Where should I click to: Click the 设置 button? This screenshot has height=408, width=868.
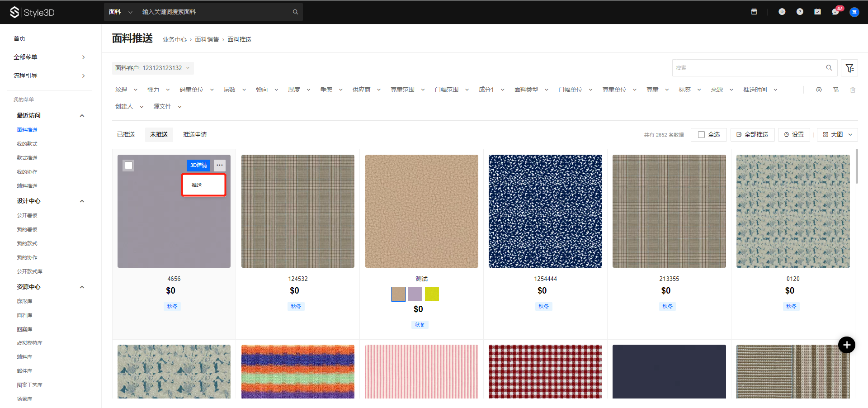click(x=794, y=135)
